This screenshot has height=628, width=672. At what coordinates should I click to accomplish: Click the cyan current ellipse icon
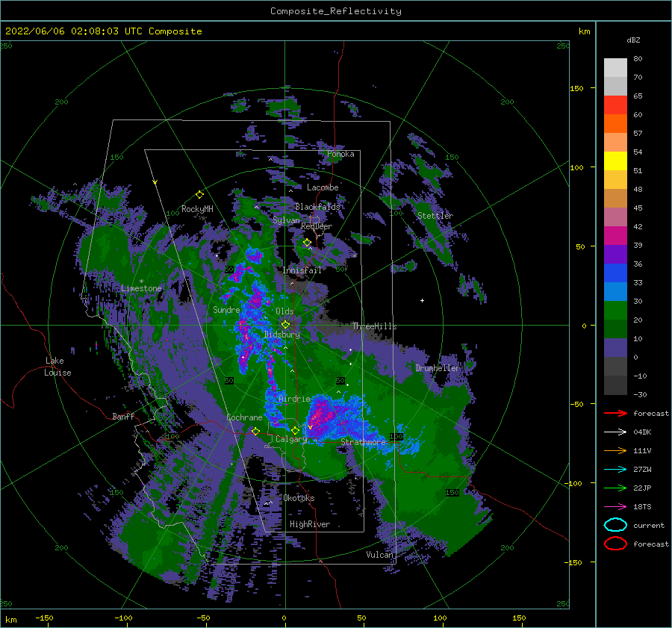[x=615, y=525]
